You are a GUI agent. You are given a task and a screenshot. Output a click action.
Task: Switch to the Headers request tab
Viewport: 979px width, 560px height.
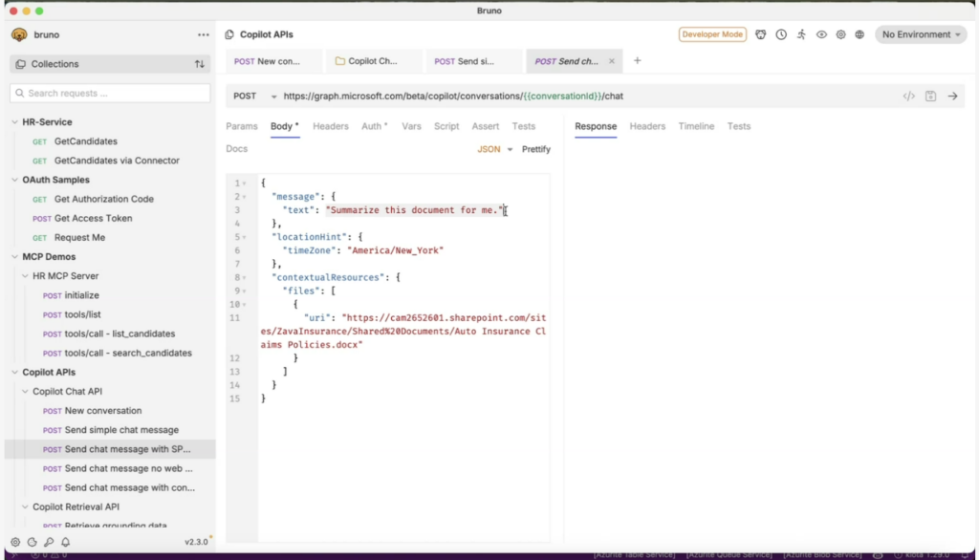[330, 126]
